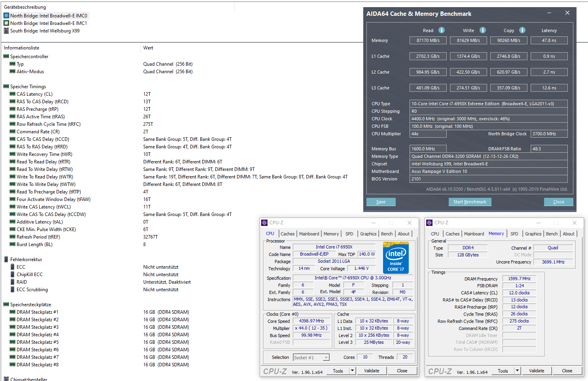
Task: Click the CPU-Z app icon in the Memory window title
Action: (x=430, y=223)
